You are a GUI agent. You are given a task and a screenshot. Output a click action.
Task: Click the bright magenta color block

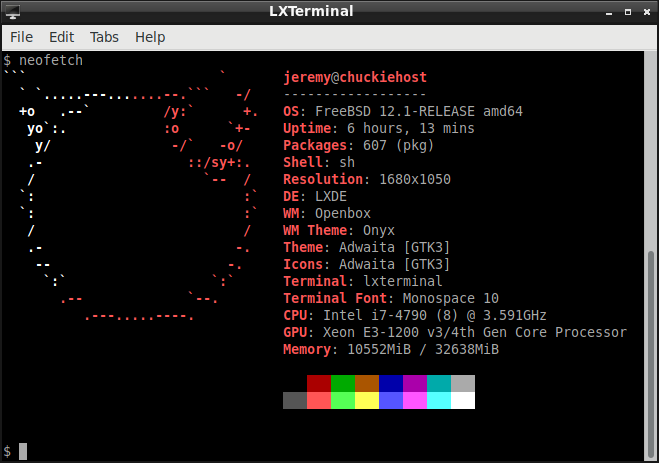pos(415,400)
